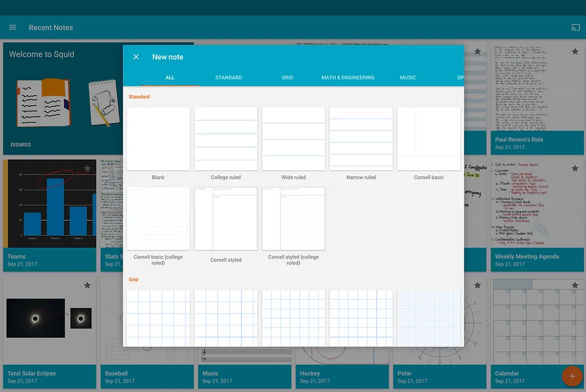Choose the Blank paper template
The image size is (586, 392).
(158, 139)
